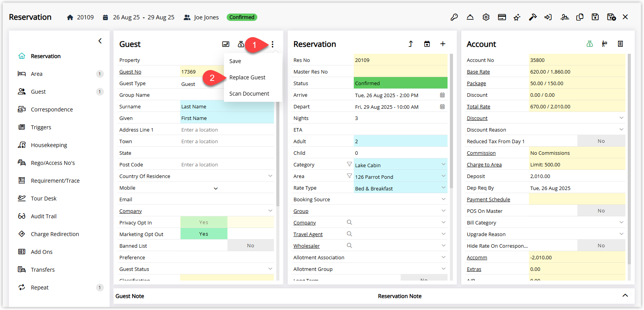Click the Email input field

coord(227,199)
